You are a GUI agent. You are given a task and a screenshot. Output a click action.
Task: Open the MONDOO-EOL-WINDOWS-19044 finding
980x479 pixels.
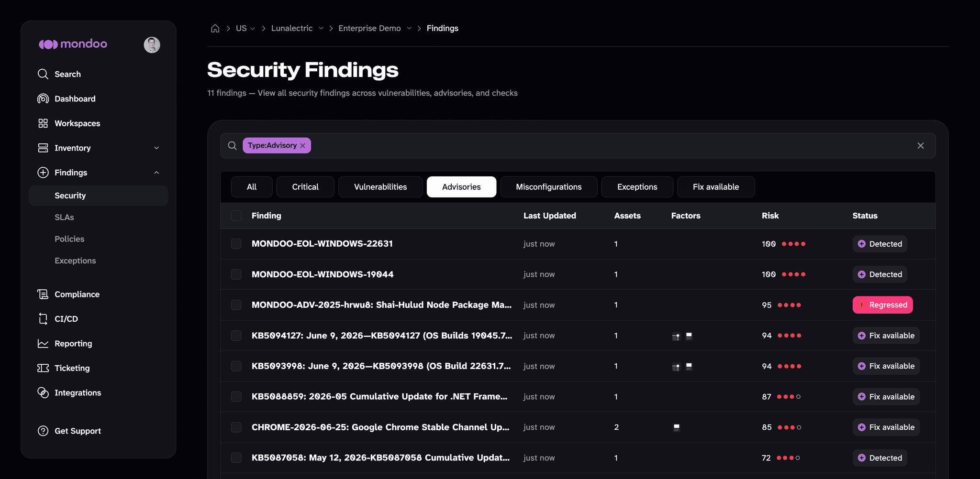[x=323, y=274]
